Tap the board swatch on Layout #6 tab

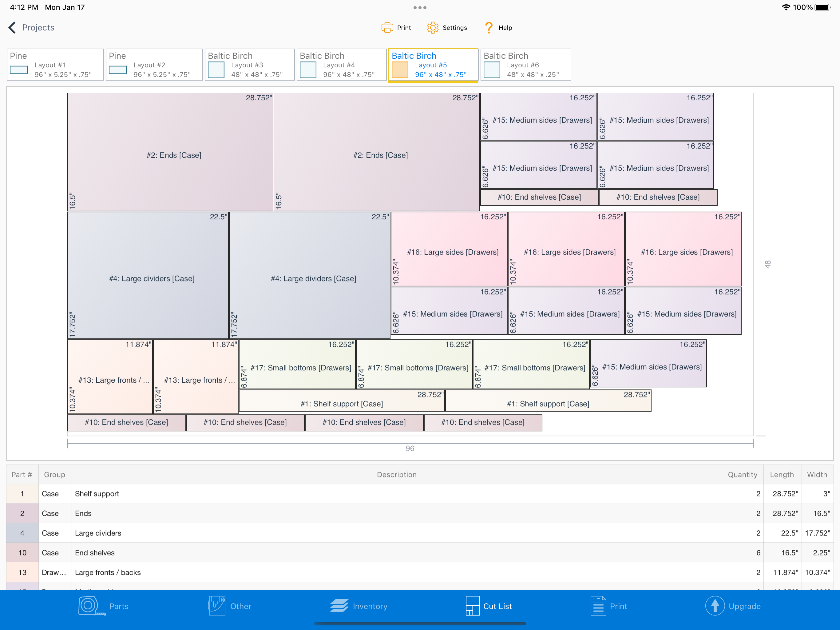point(492,70)
